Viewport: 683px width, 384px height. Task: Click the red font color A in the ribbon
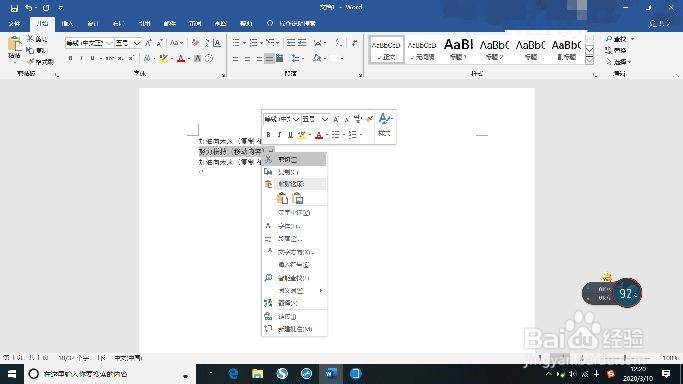pyautogui.click(x=181, y=58)
